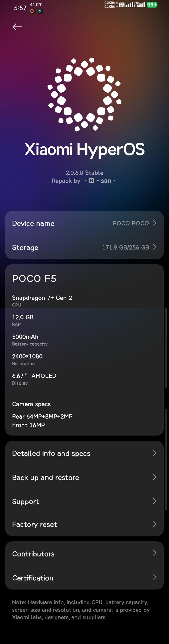169x644 pixels.
Task: Tap the VoLTE status icon
Action: [x=122, y=5]
